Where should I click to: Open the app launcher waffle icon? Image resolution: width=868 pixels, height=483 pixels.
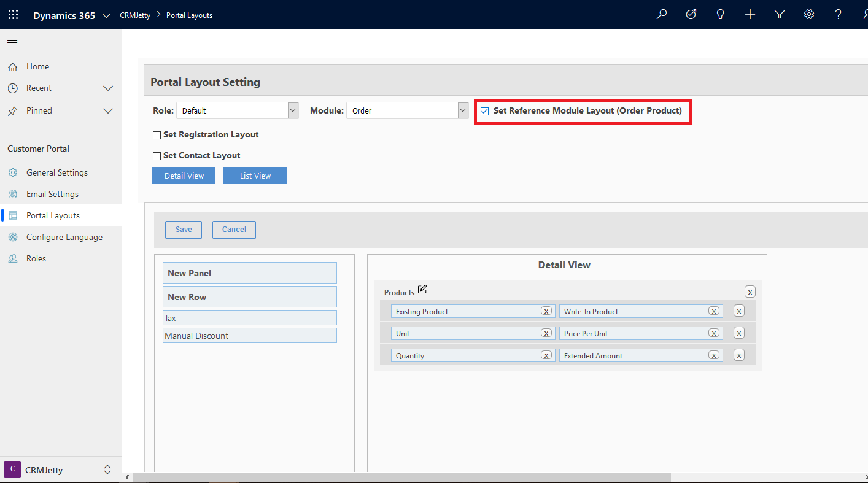point(13,15)
